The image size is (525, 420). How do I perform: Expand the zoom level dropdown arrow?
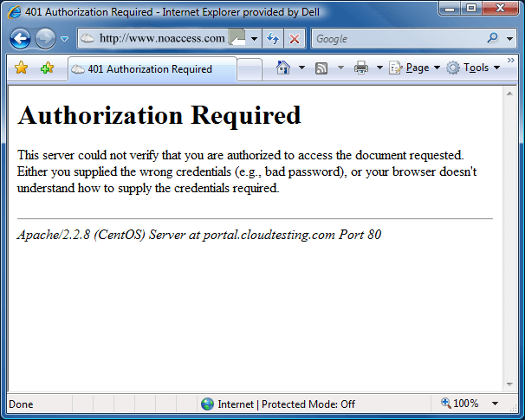pyautogui.click(x=496, y=404)
